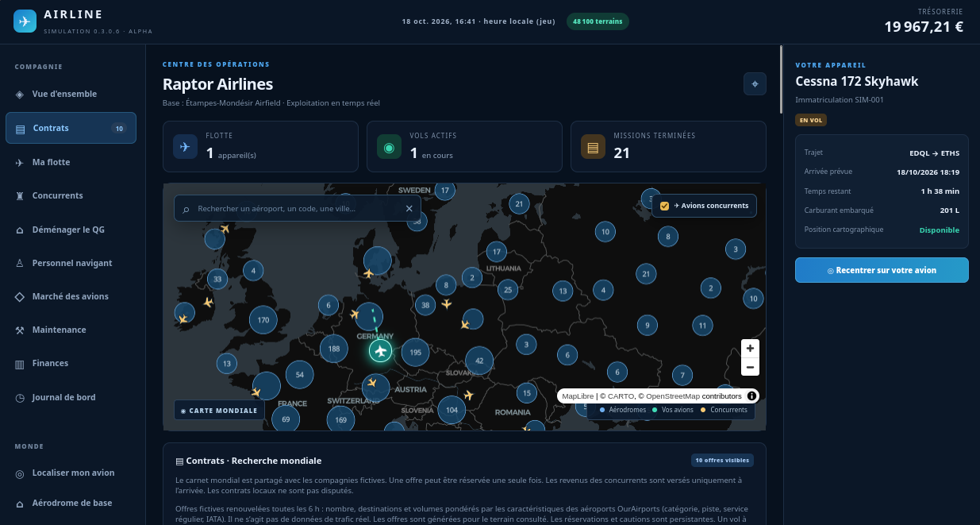Click OpenStreetMap attribution link
The image size is (980, 525).
click(673, 396)
